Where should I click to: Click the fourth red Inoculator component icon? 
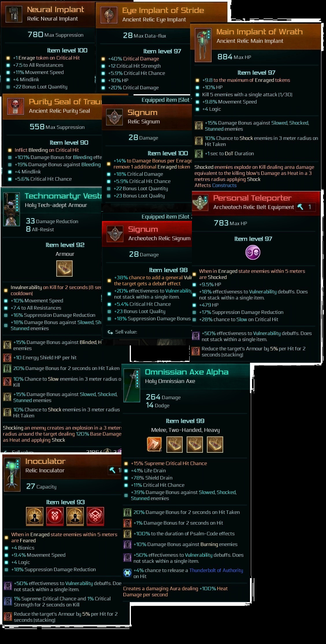(x=95, y=516)
